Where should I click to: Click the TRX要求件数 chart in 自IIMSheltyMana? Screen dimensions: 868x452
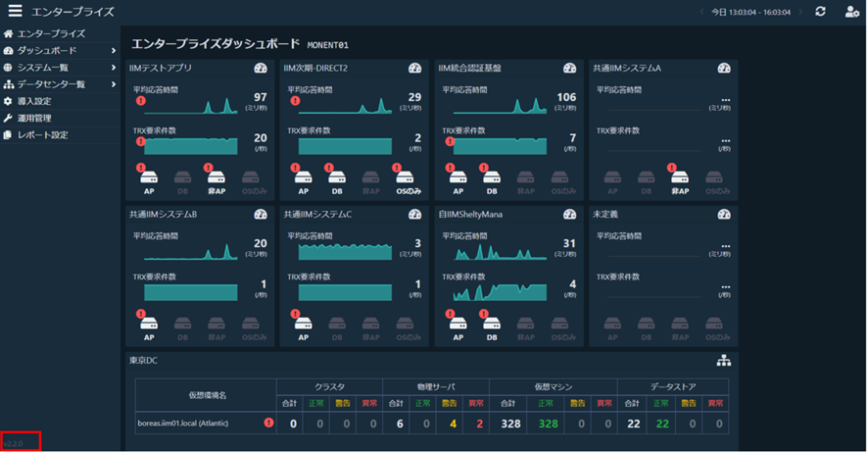[500, 292]
